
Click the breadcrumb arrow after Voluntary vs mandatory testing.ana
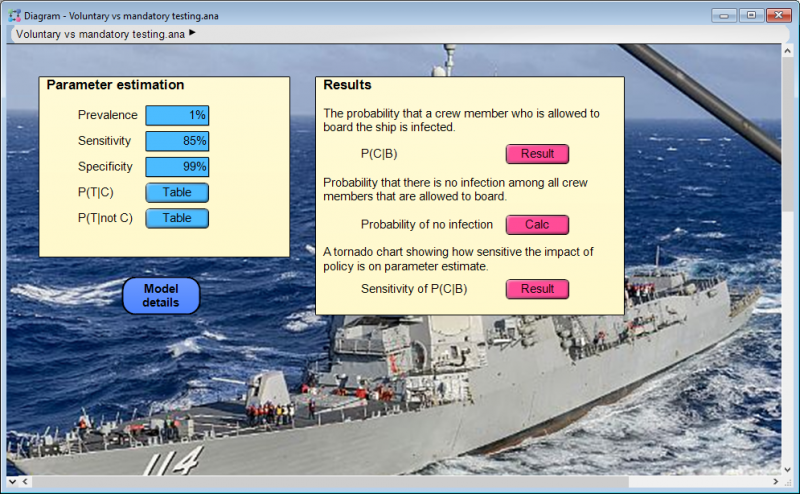tap(192, 33)
